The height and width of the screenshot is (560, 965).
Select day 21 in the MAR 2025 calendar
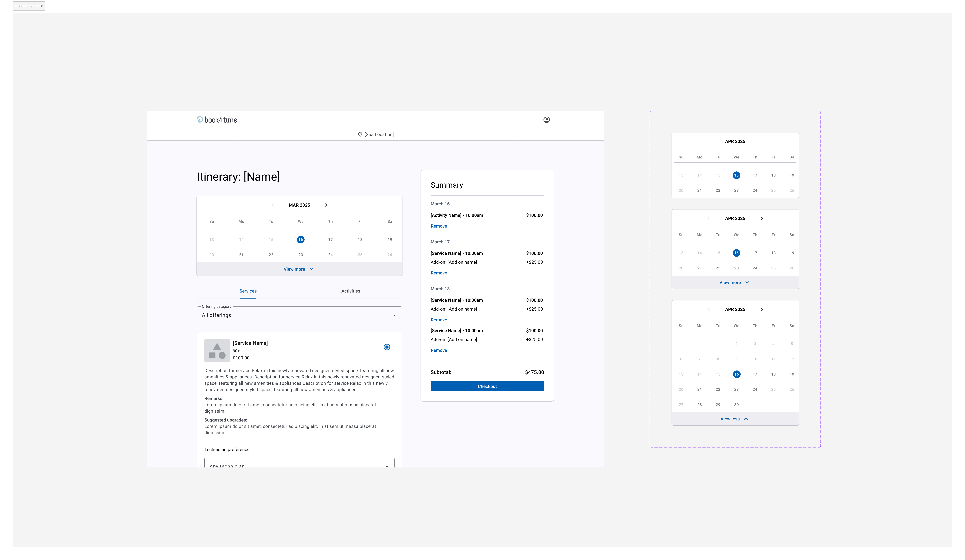241,255
